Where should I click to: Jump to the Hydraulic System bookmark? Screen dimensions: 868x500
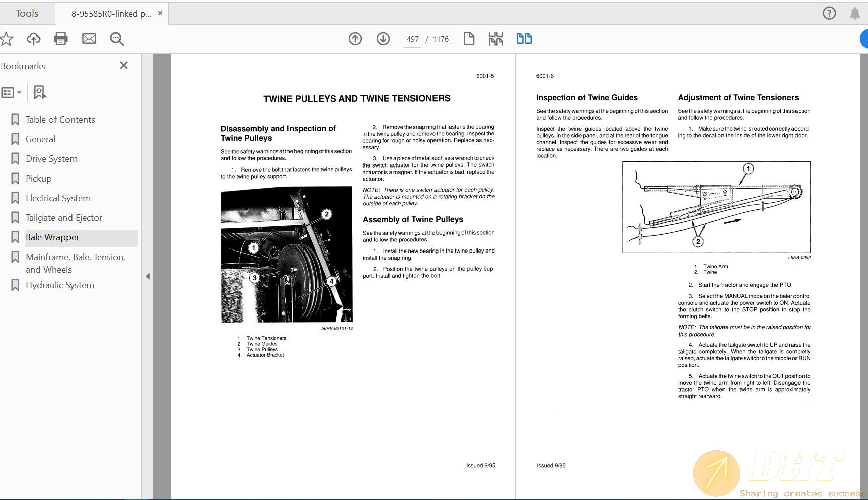[x=59, y=285]
